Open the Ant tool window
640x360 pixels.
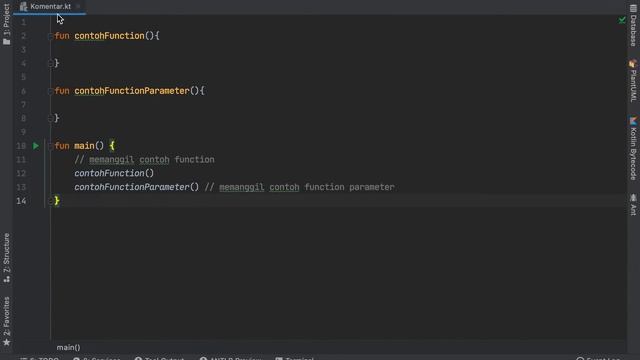pos(633,204)
